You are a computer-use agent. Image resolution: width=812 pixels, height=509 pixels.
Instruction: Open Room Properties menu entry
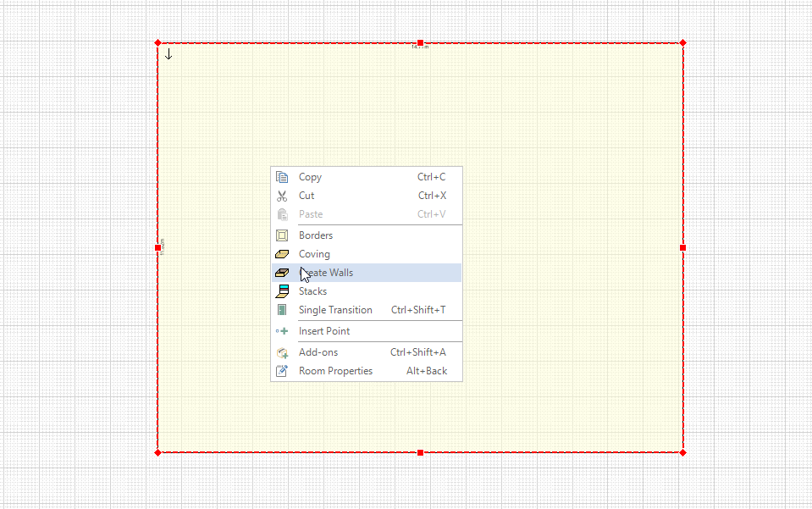click(x=367, y=371)
